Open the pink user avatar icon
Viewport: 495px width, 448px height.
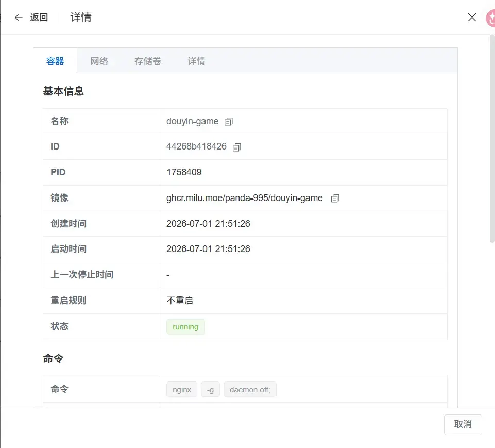point(490,19)
